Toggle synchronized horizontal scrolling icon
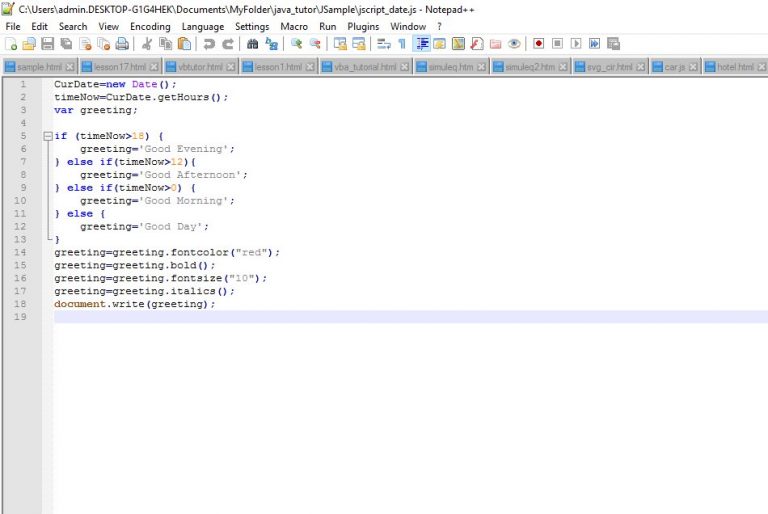Viewport: 768px width, 514px height. (359, 44)
